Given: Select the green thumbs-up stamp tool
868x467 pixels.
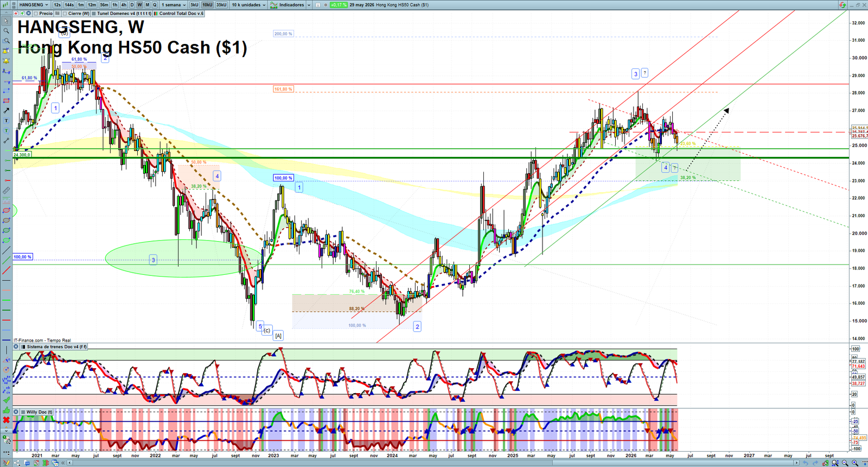Looking at the screenshot, I should click(x=7, y=410).
